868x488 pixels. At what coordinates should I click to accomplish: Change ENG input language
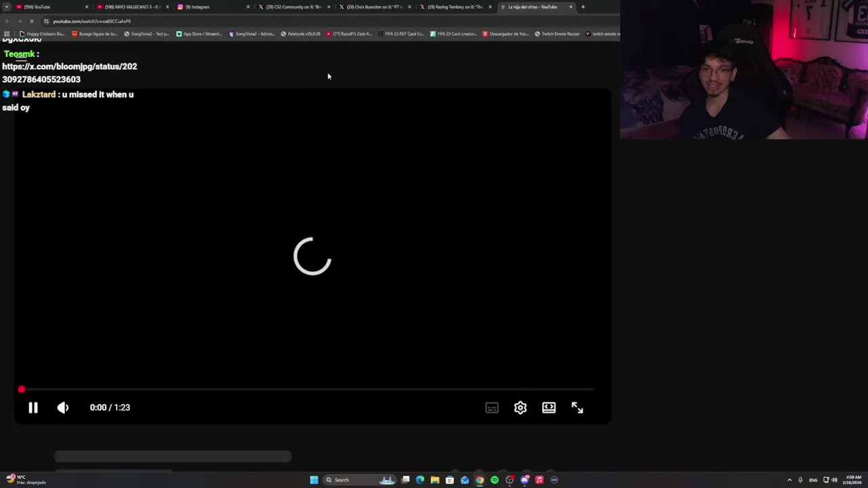(813, 480)
